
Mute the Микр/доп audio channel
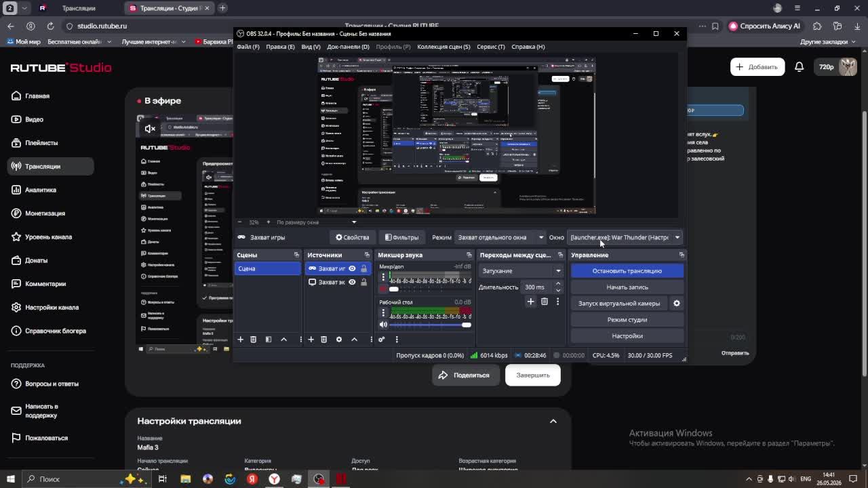point(383,289)
